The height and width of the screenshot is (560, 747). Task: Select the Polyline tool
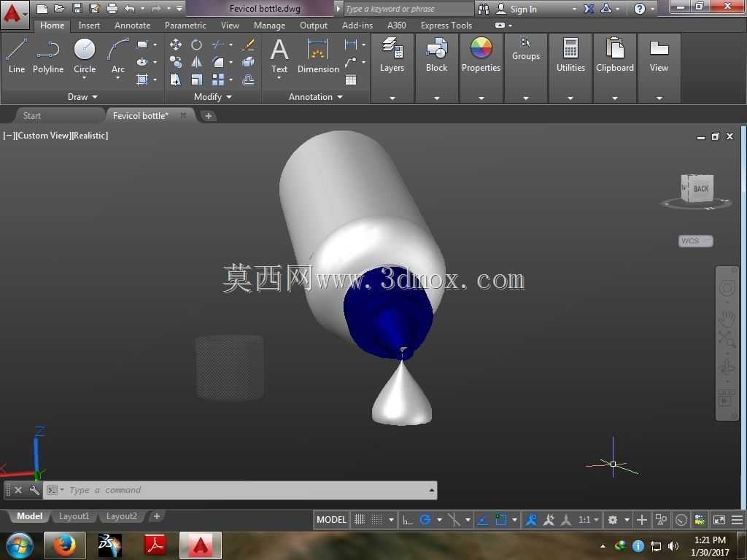[x=48, y=55]
